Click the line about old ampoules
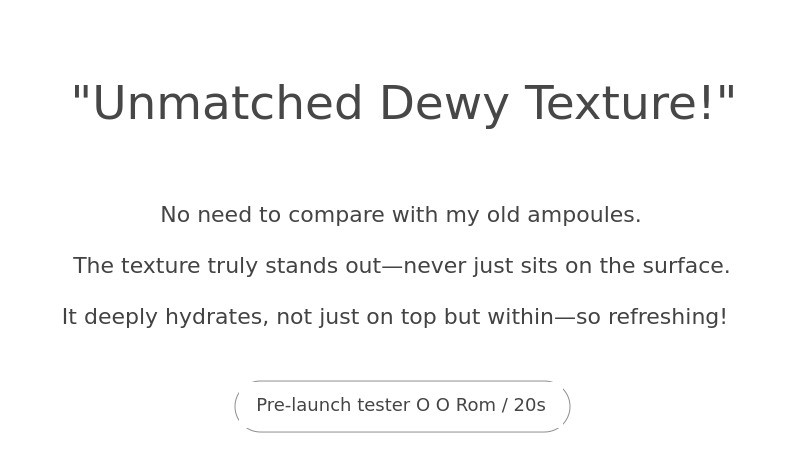Viewport: 800px width, 464px height. (x=400, y=215)
